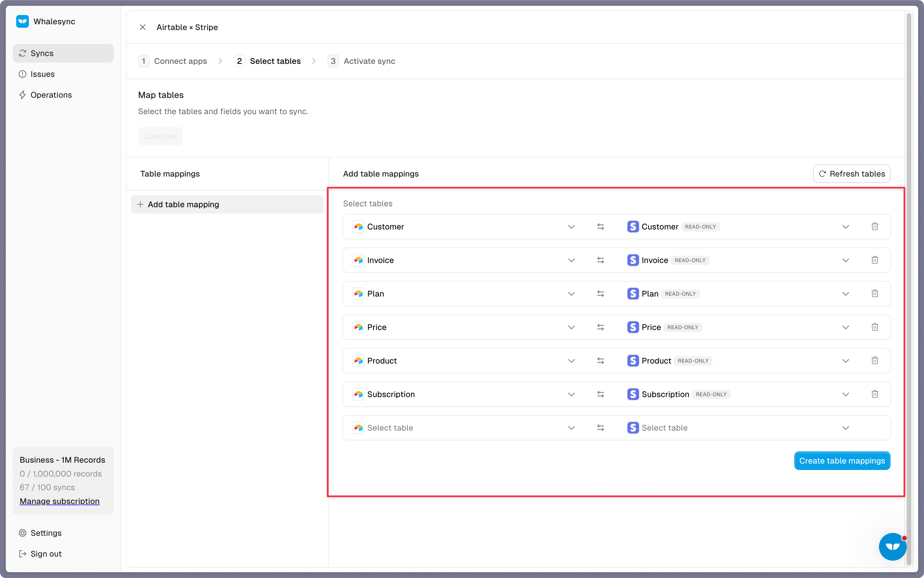
Task: Jump to step 3 Activate sync
Action: (x=361, y=61)
